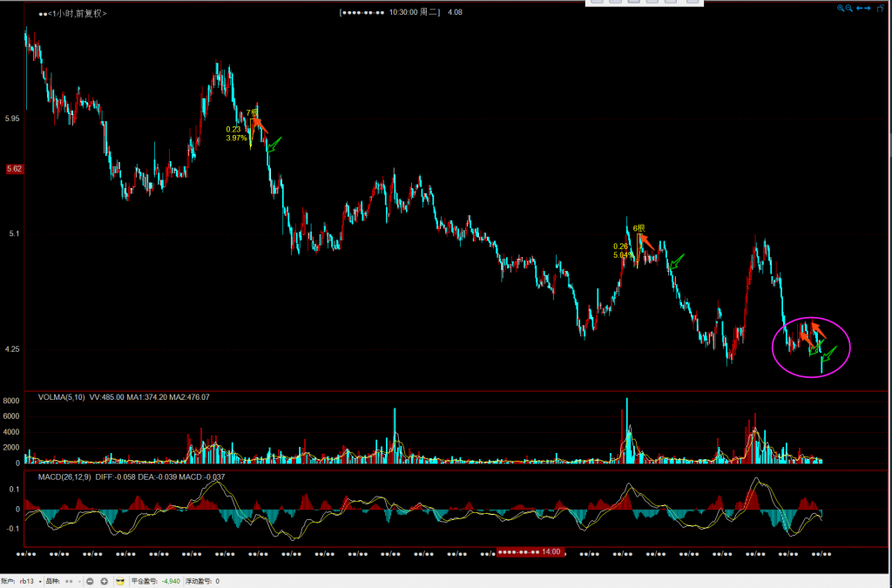
Task: Click the <1小时,前复权> chart period title
Action: [x=72, y=13]
